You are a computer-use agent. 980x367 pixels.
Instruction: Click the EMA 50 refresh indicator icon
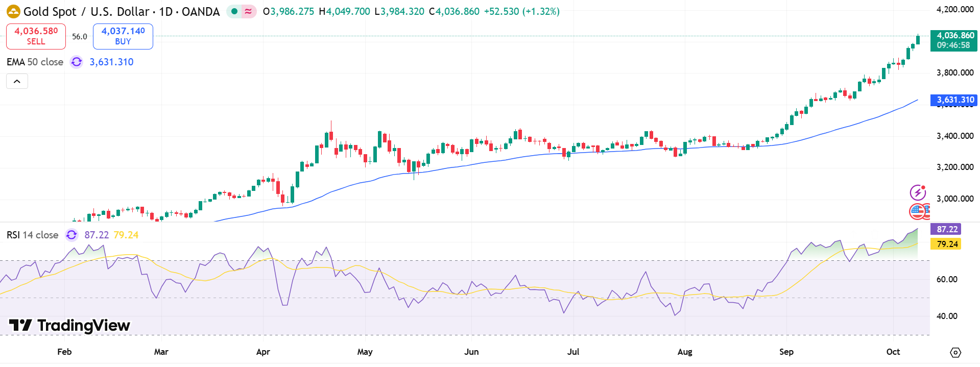[x=77, y=62]
